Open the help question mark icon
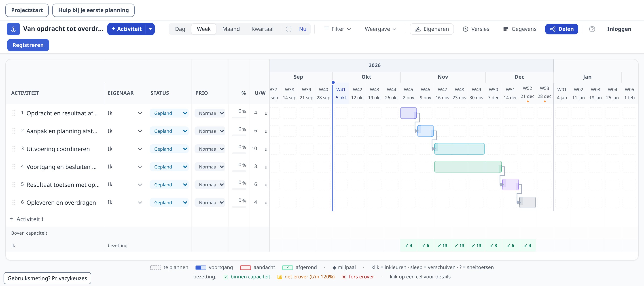Viewport: 644px width, 286px height. pos(592,29)
